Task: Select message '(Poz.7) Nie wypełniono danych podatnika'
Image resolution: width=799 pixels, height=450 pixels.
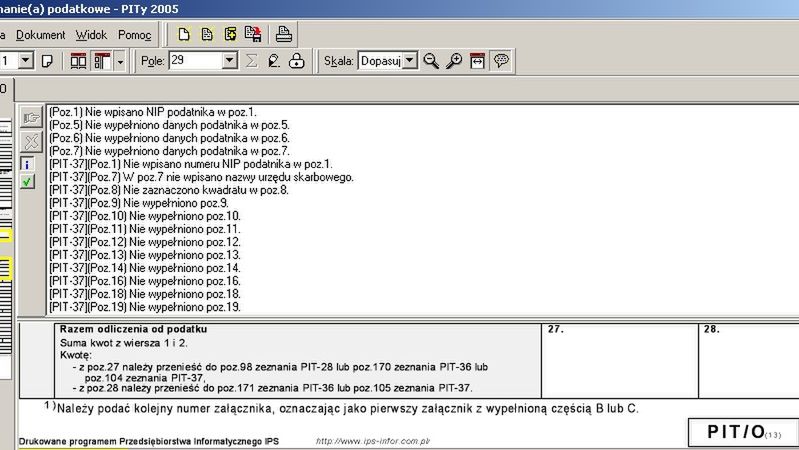Action: (169, 151)
